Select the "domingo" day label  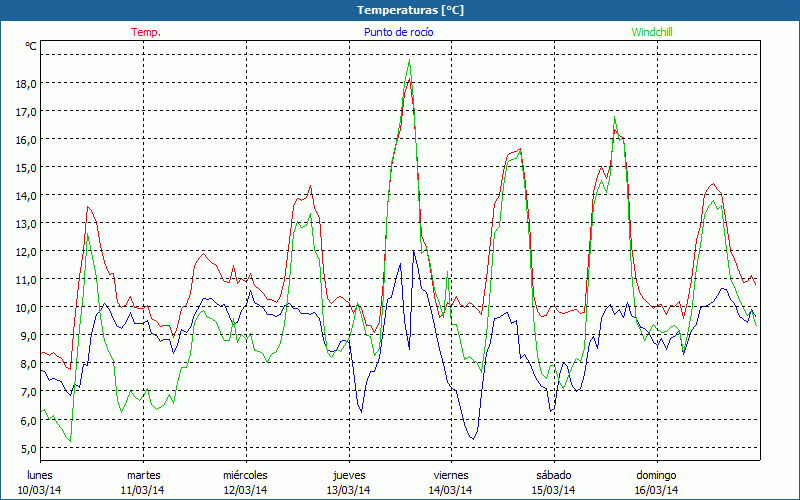pyautogui.click(x=656, y=475)
